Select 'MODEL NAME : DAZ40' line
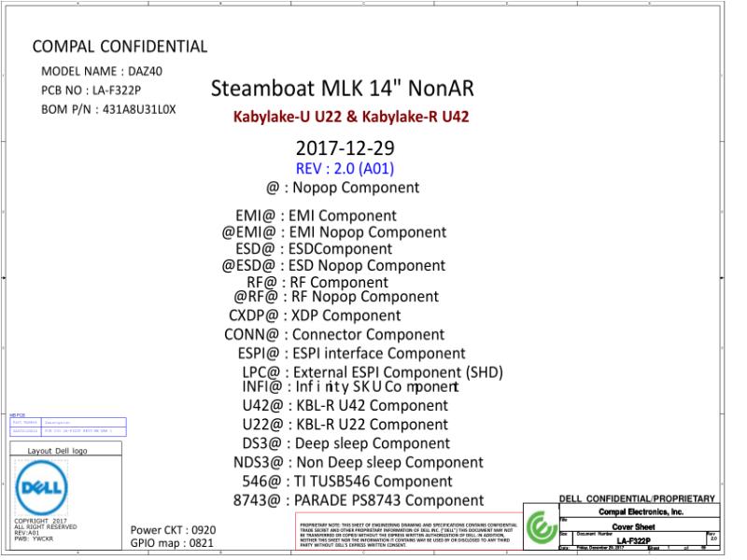Viewport: 747px width, 560px height. (x=102, y=72)
